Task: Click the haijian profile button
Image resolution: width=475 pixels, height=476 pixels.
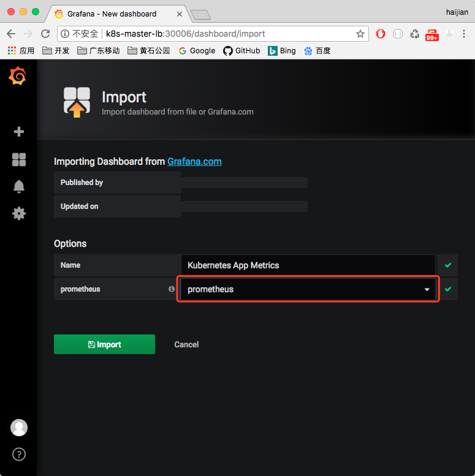Action: pyautogui.click(x=457, y=12)
